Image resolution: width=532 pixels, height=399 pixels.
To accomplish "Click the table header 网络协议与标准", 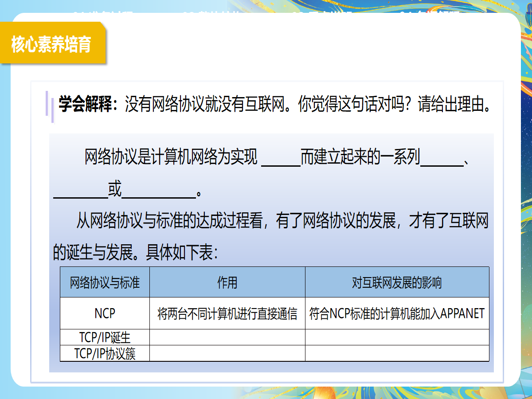I will point(105,282).
